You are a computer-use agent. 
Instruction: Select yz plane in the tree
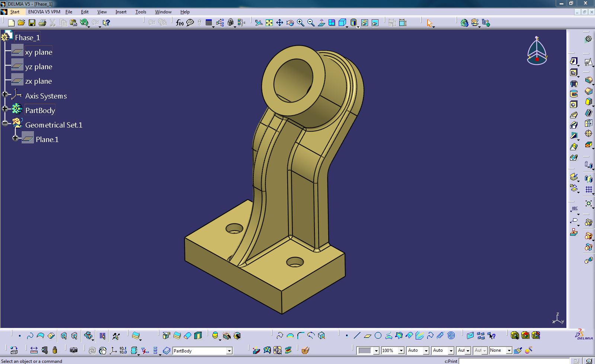click(39, 67)
